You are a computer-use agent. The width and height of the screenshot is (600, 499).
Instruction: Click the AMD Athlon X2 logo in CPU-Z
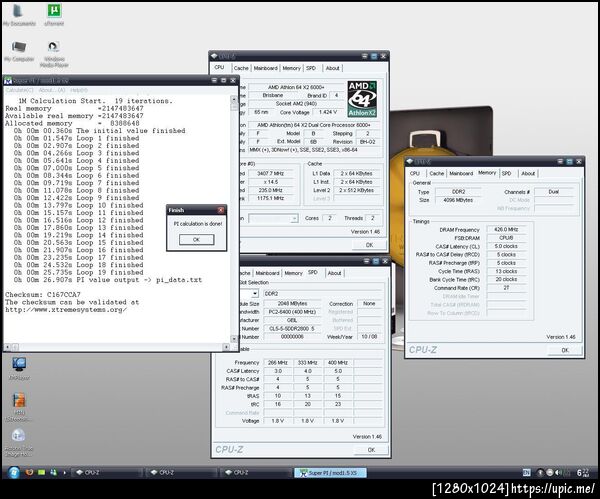(362, 99)
